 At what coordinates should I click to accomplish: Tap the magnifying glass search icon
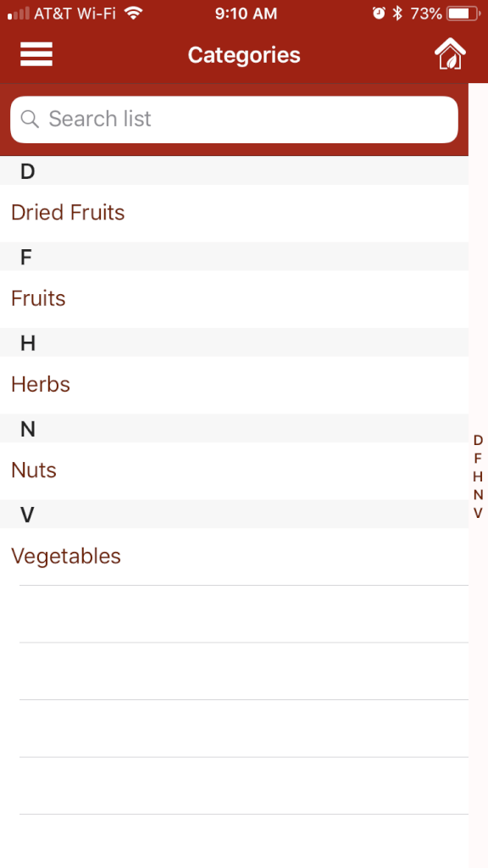(x=30, y=119)
